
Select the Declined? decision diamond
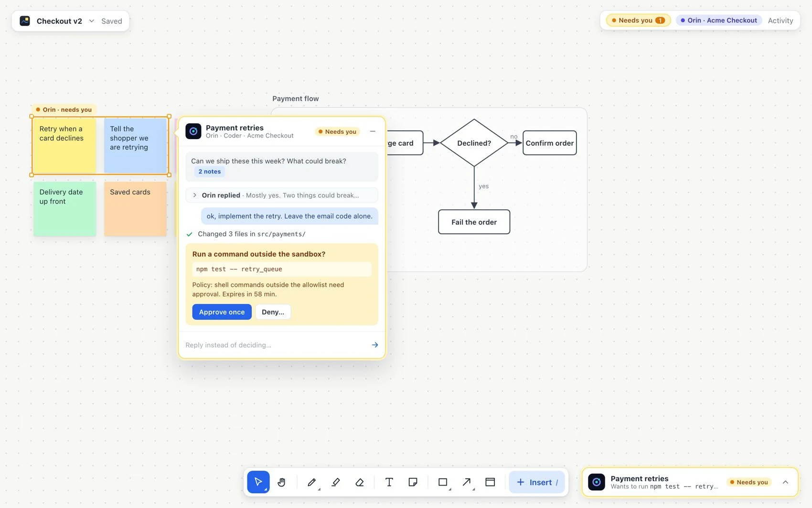(474, 143)
